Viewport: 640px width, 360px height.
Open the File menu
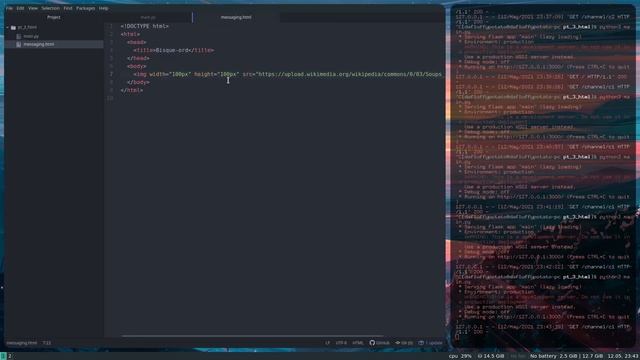tap(9, 8)
